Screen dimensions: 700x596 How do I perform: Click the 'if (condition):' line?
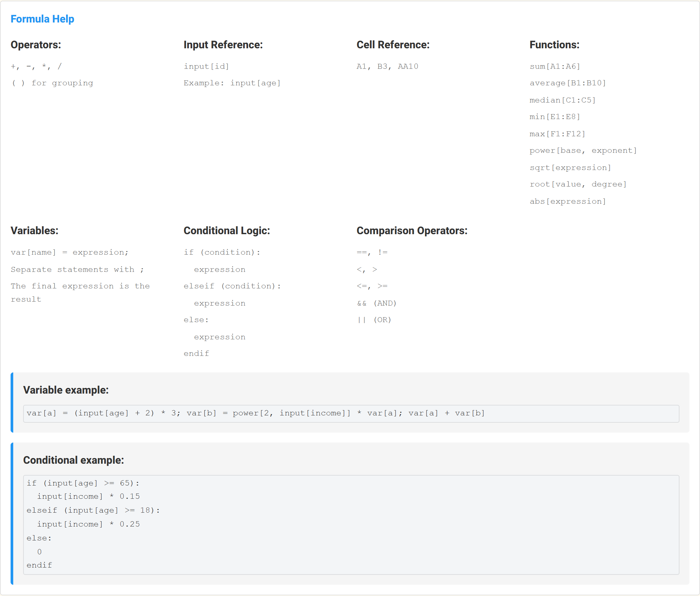222,252
